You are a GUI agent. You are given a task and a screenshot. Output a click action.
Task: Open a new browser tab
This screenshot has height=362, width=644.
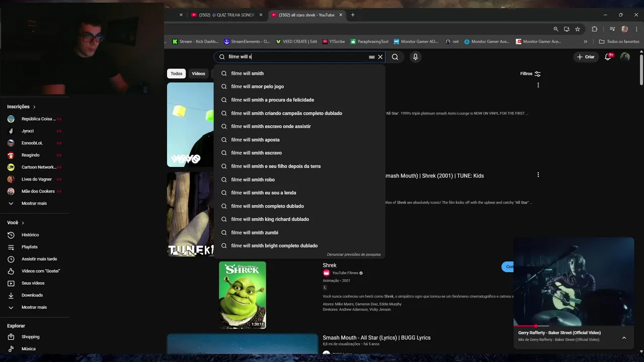pyautogui.click(x=353, y=15)
